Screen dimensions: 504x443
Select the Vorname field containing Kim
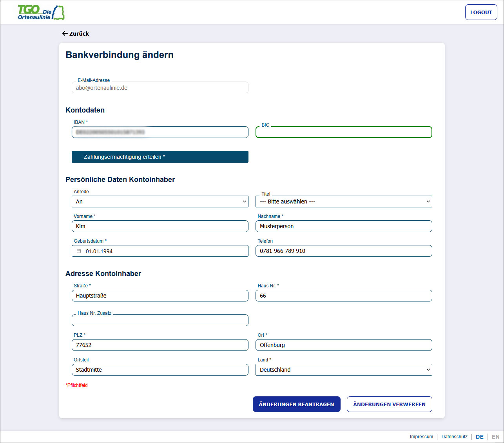point(160,226)
